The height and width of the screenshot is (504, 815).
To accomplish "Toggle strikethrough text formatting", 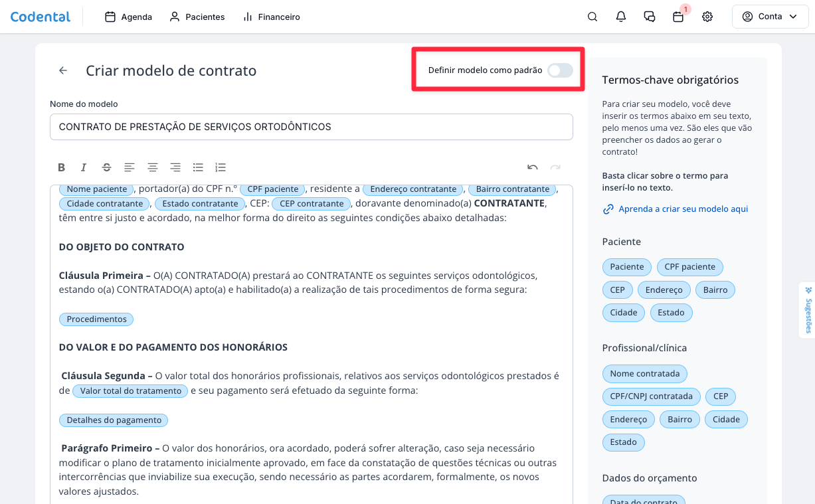I will pyautogui.click(x=106, y=167).
